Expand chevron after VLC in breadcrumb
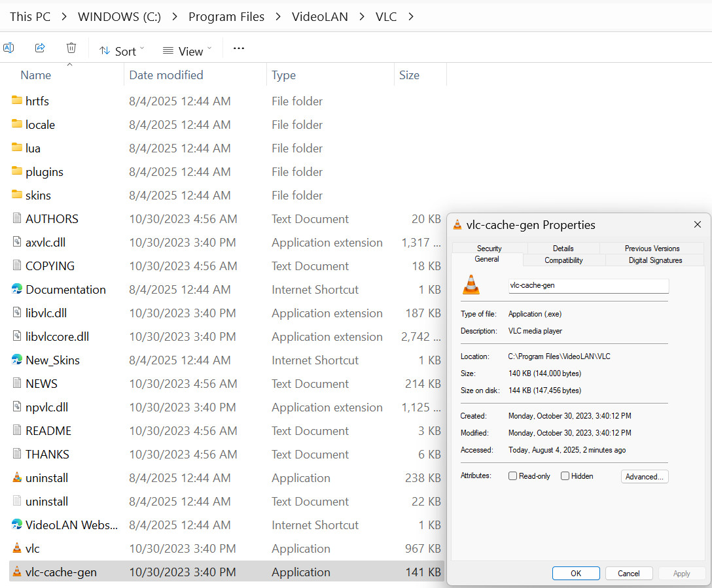This screenshot has height=588, width=712. 411,17
